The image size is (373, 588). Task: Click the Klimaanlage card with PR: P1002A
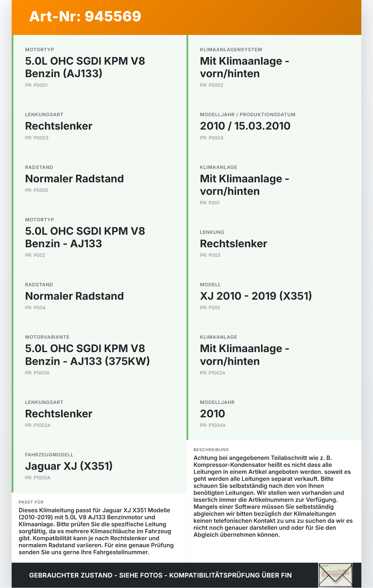pyautogui.click(x=274, y=355)
